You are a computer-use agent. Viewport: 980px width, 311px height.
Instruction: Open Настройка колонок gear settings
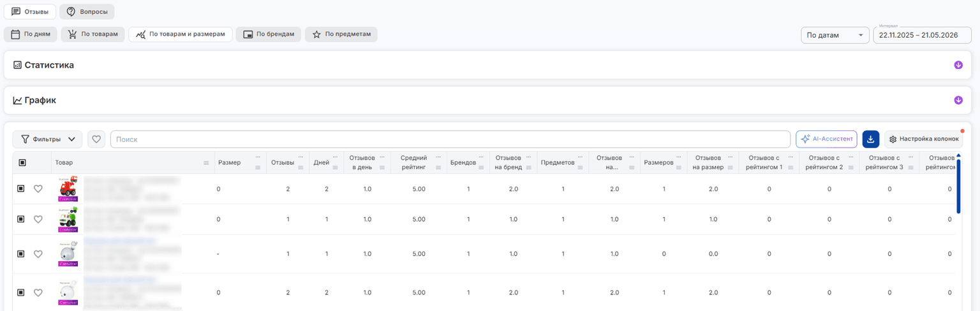[x=923, y=139]
